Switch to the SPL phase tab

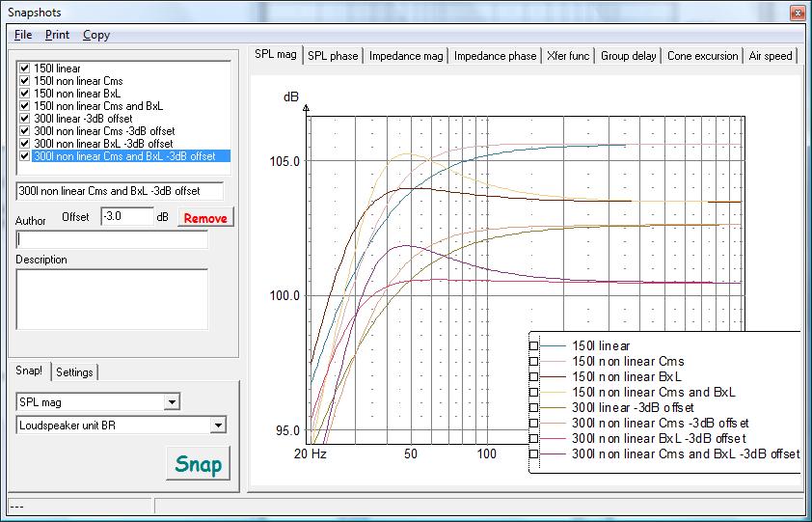pyautogui.click(x=333, y=56)
